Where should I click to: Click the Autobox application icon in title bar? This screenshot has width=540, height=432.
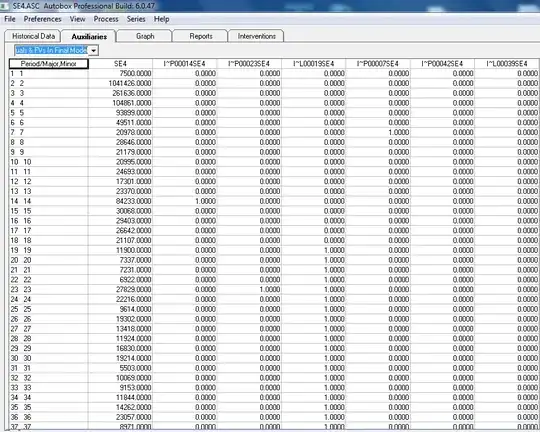[x=4, y=6]
